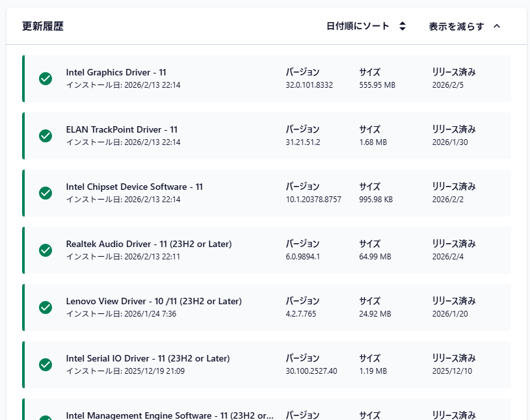Sort the update history by date
The height and width of the screenshot is (420, 530).
[358, 27]
